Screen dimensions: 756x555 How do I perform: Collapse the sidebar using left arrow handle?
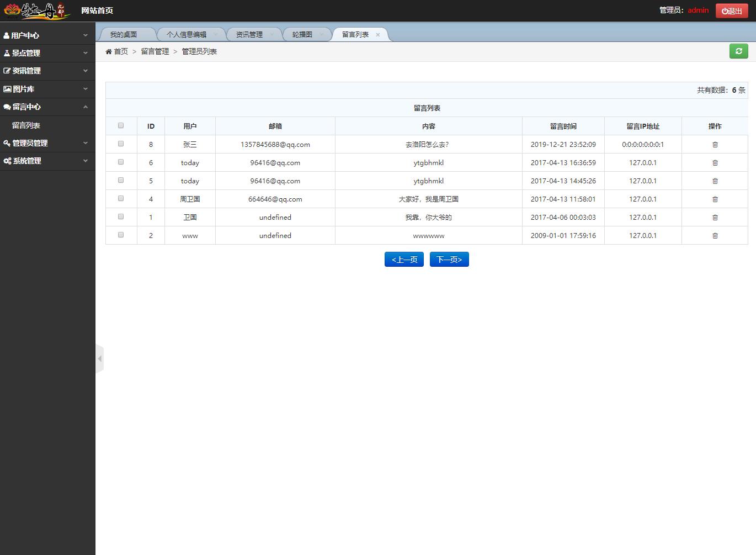coord(99,359)
